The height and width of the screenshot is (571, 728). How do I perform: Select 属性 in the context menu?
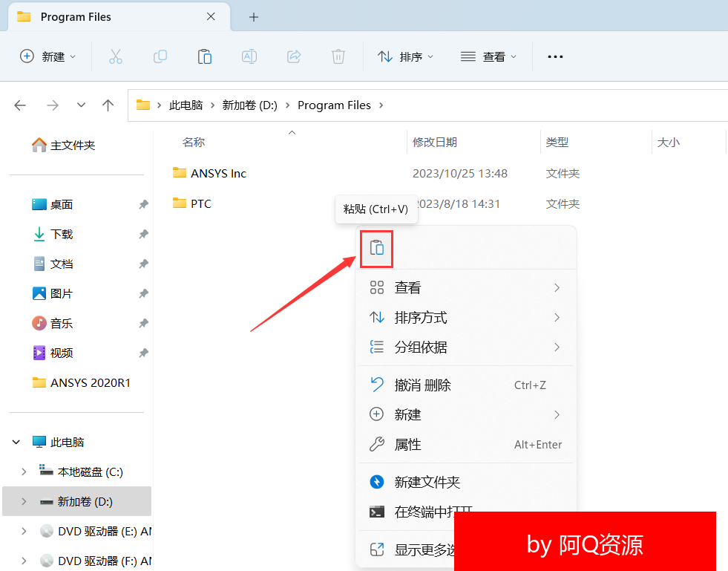[x=407, y=445]
